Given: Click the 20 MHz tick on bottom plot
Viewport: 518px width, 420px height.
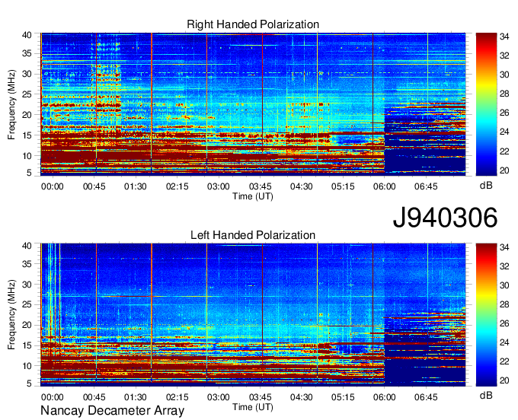Looking at the screenshot, I should click(x=27, y=326).
